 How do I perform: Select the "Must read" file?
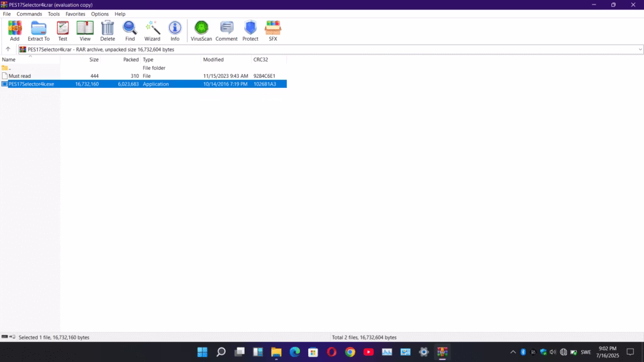pos(19,76)
